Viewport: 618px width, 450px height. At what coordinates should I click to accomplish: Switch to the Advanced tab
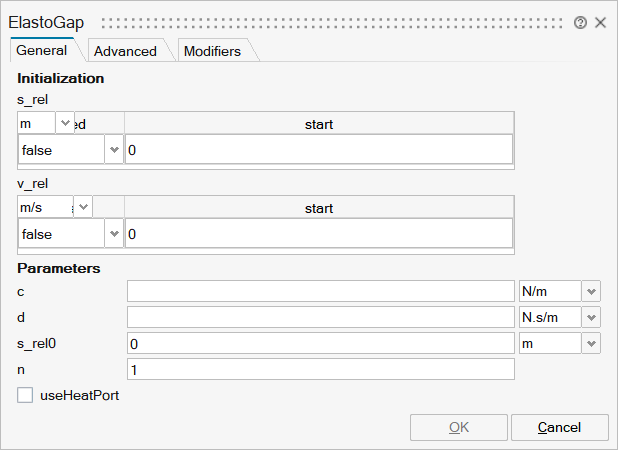(125, 51)
